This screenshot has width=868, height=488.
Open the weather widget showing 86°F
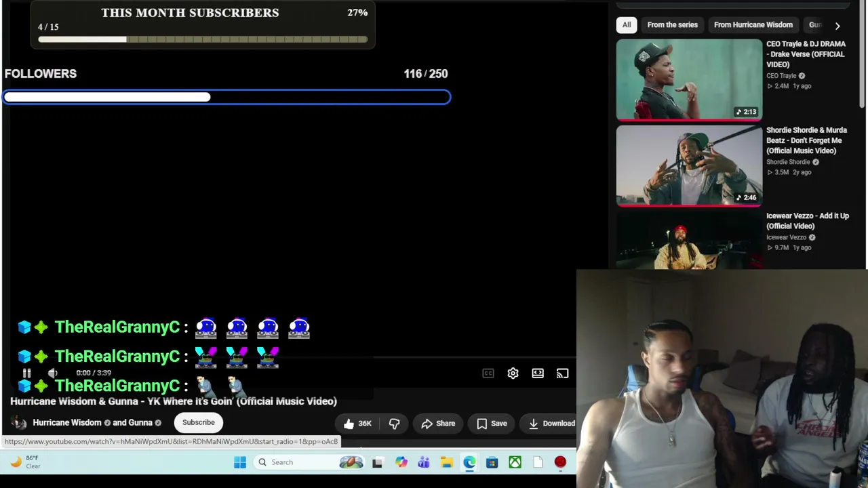pyautogui.click(x=24, y=462)
